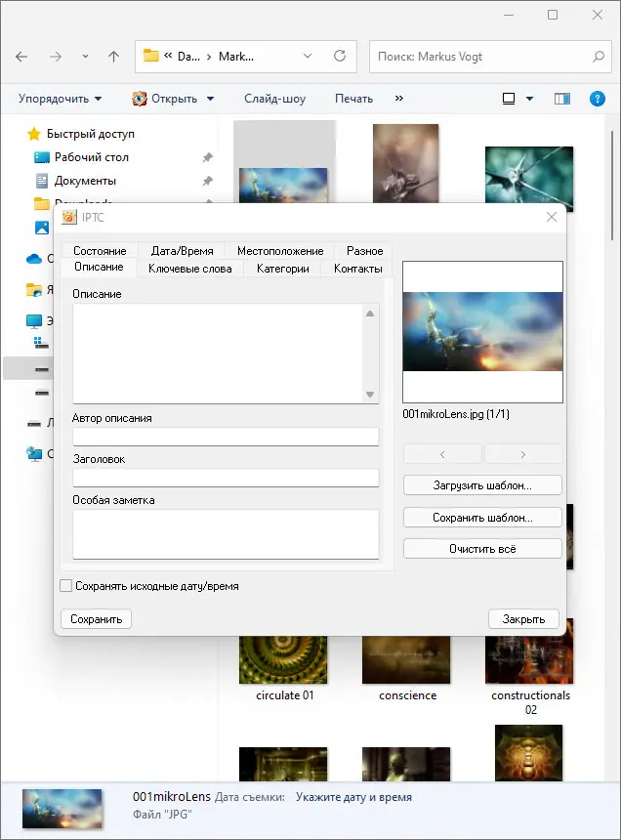Expand the Открыть dropdown arrow
This screenshot has height=840, width=621.
(210, 99)
